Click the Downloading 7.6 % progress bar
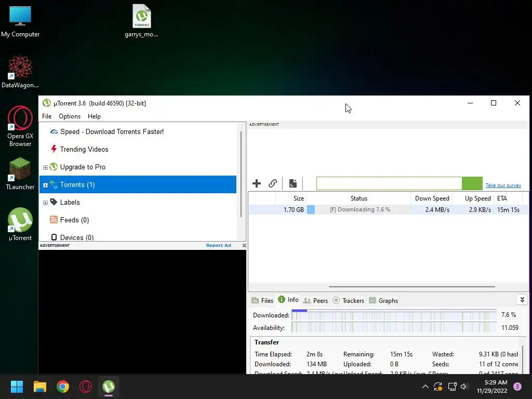The height and width of the screenshot is (399, 532). pyautogui.click(x=358, y=210)
